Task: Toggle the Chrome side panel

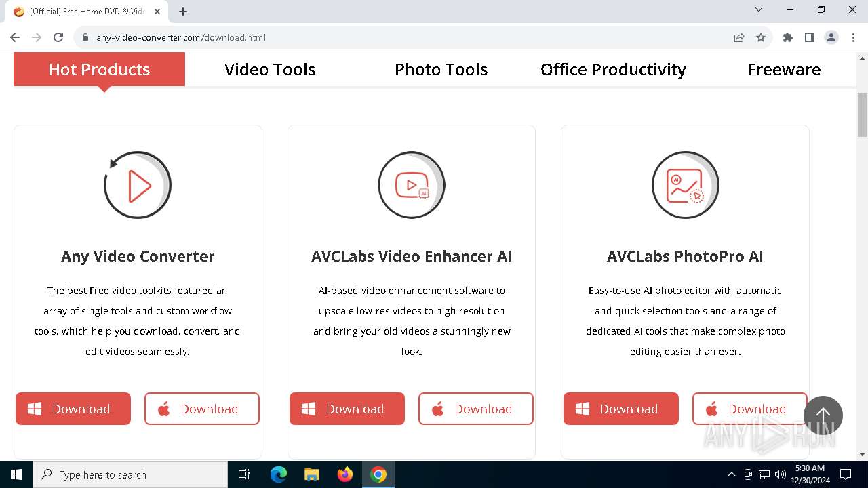Action: (810, 37)
